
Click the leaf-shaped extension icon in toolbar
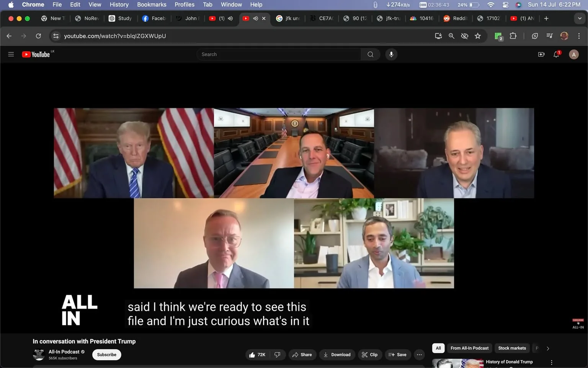tap(535, 36)
